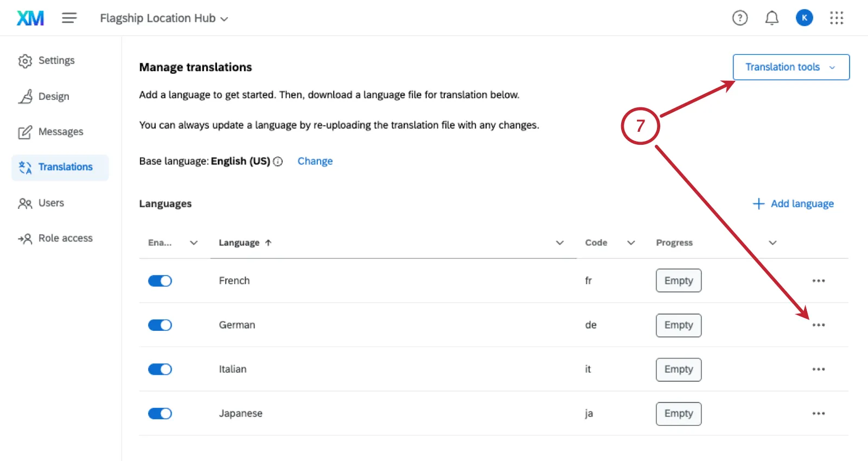Open the help question mark icon
The width and height of the screenshot is (868, 461).
coord(740,18)
